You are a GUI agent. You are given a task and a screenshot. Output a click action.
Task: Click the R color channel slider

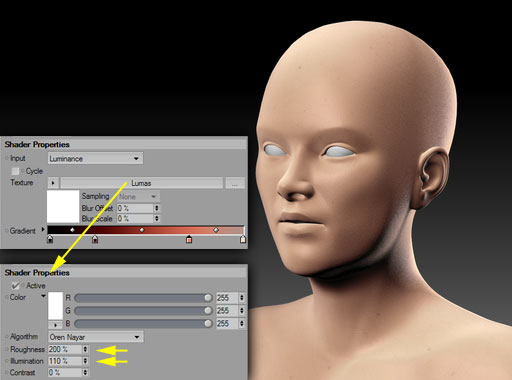tap(143, 298)
